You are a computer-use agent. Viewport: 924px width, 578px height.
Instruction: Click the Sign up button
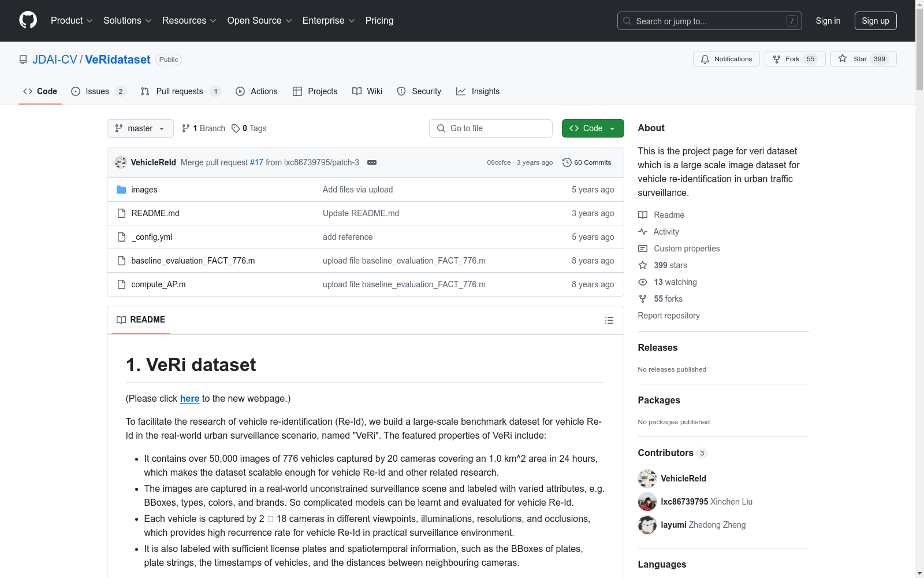coord(875,21)
